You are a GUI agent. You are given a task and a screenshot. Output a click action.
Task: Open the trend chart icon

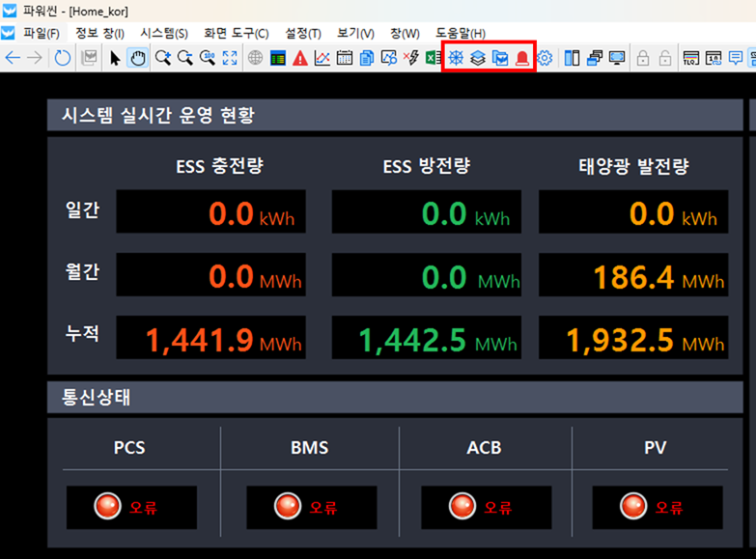322,58
